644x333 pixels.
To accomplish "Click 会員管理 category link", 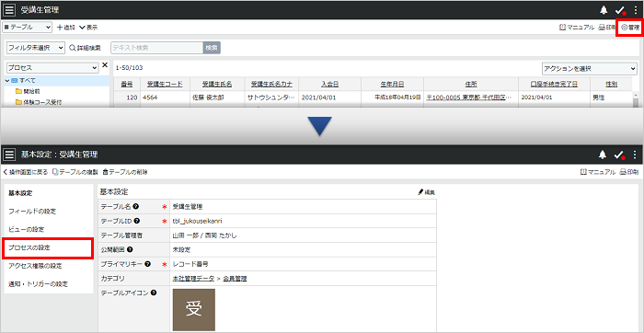I will [235, 279].
